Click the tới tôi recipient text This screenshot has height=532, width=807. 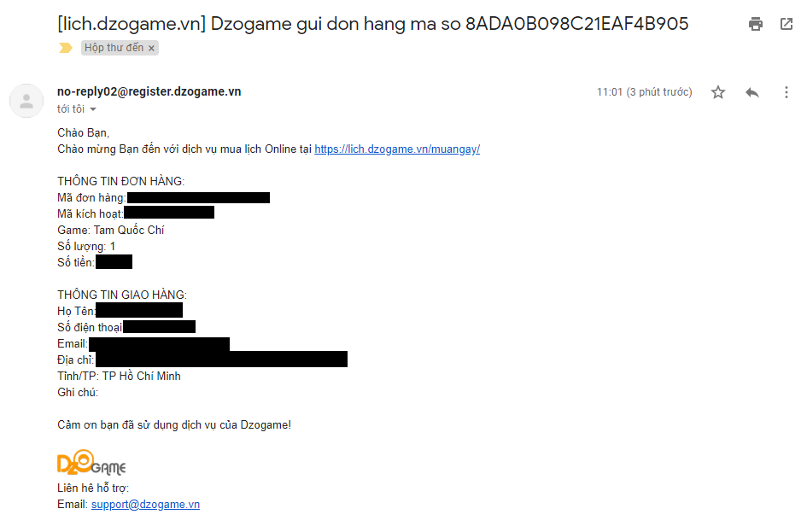click(71, 109)
